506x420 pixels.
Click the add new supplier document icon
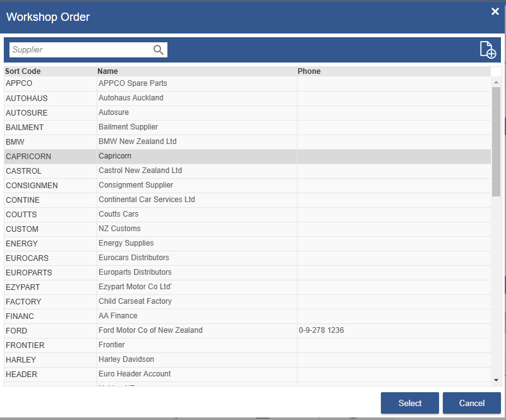[x=488, y=50]
